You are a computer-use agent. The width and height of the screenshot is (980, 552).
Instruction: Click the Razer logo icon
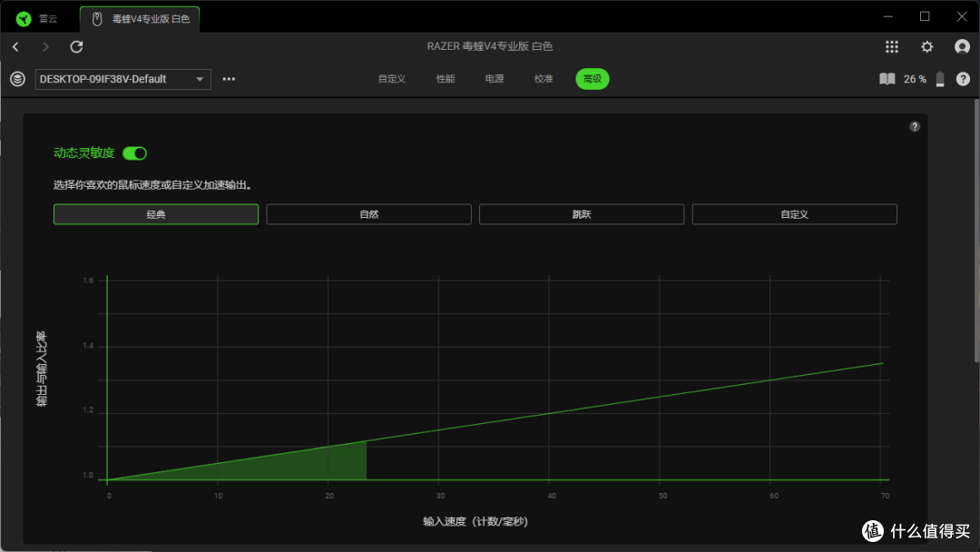23,19
